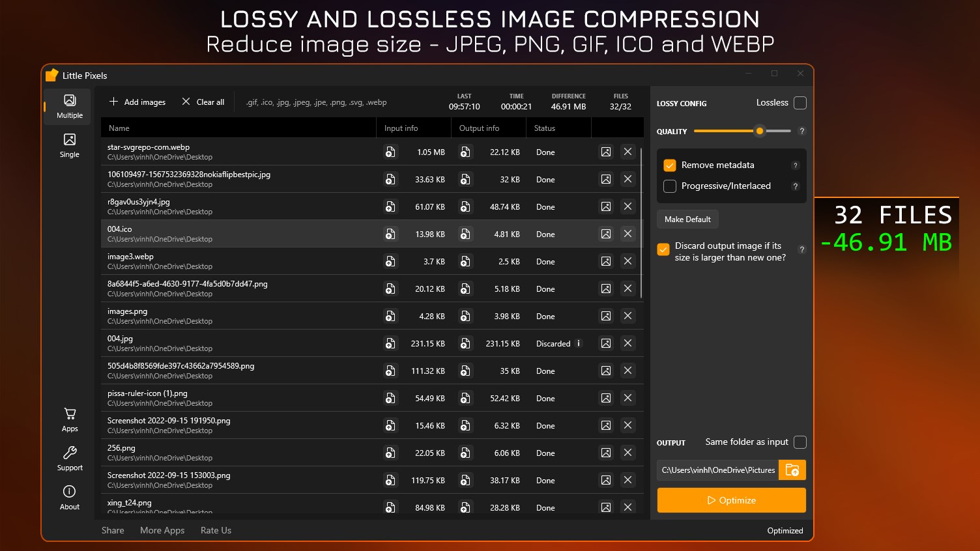Click info icon beside Discarded status

pyautogui.click(x=579, y=343)
